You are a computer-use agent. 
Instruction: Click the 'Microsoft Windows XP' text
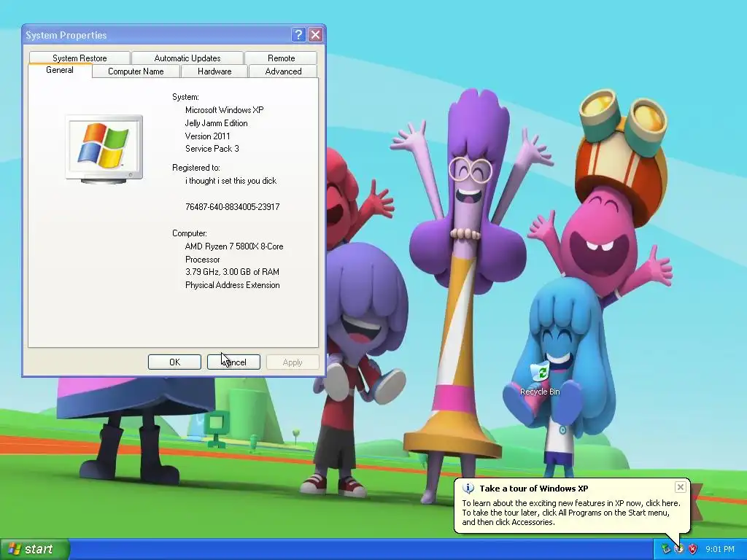[225, 110]
